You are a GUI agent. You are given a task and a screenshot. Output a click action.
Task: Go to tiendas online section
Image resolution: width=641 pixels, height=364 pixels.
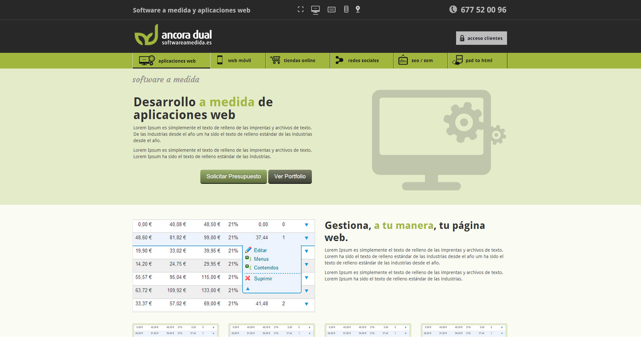click(x=297, y=61)
